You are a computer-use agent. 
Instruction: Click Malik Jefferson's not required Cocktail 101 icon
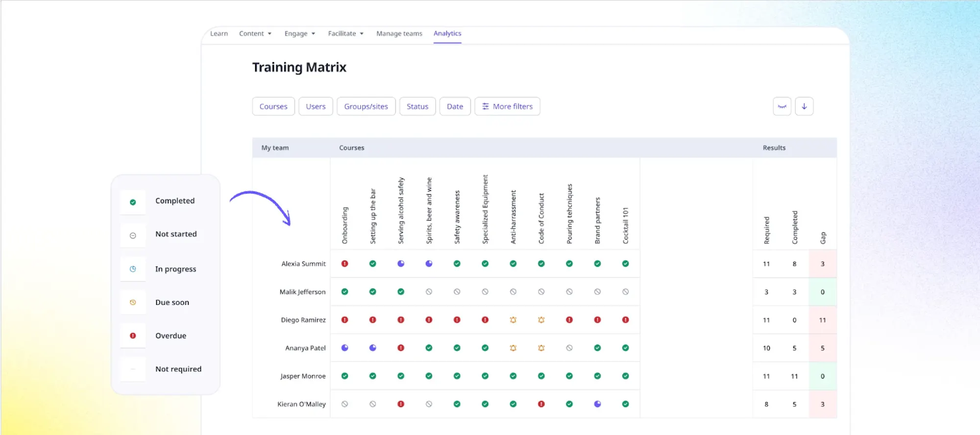[x=626, y=291]
